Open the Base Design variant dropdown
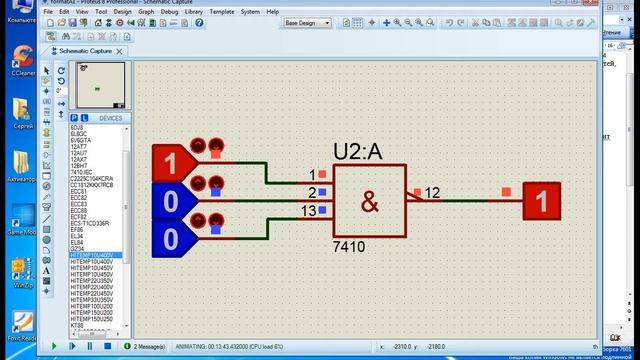The width and height of the screenshot is (640, 360). (307, 23)
